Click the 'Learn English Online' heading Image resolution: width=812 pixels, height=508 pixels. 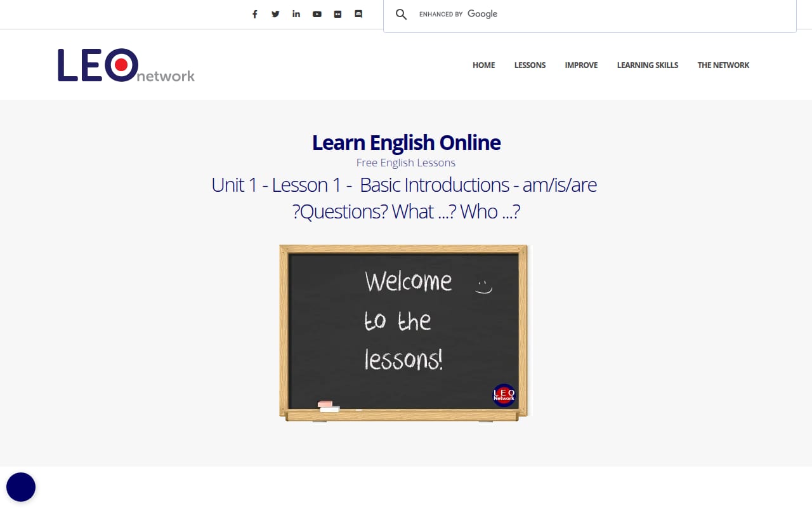(406, 142)
